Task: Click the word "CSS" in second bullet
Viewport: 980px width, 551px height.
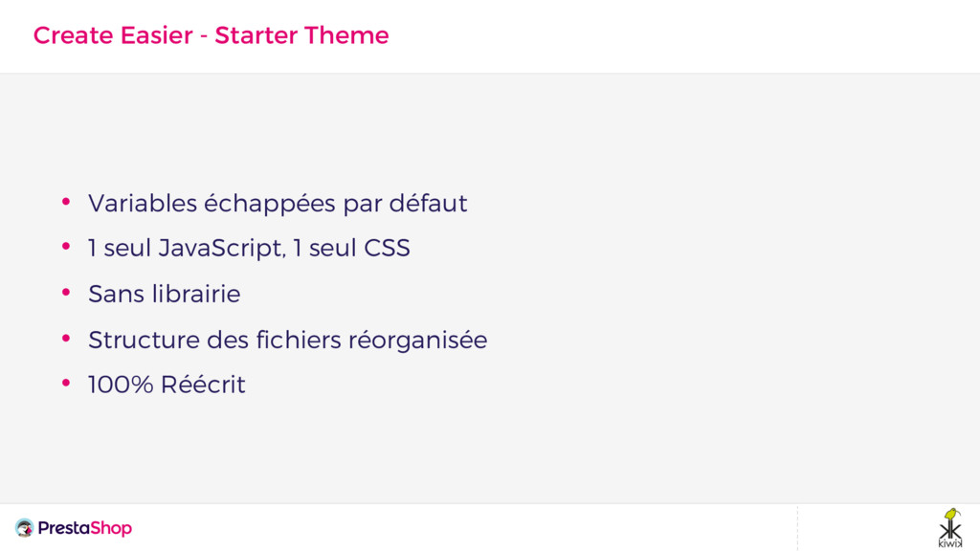Action: [387, 249]
